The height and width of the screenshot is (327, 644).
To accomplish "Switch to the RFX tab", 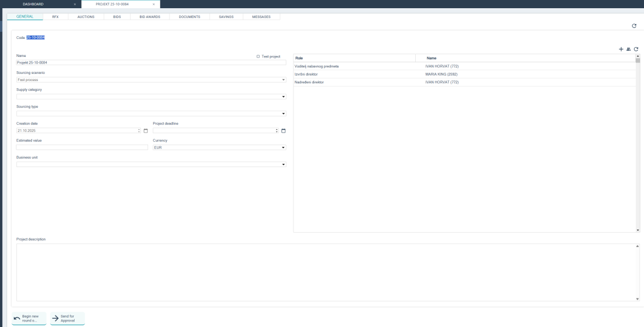I will coord(55,17).
